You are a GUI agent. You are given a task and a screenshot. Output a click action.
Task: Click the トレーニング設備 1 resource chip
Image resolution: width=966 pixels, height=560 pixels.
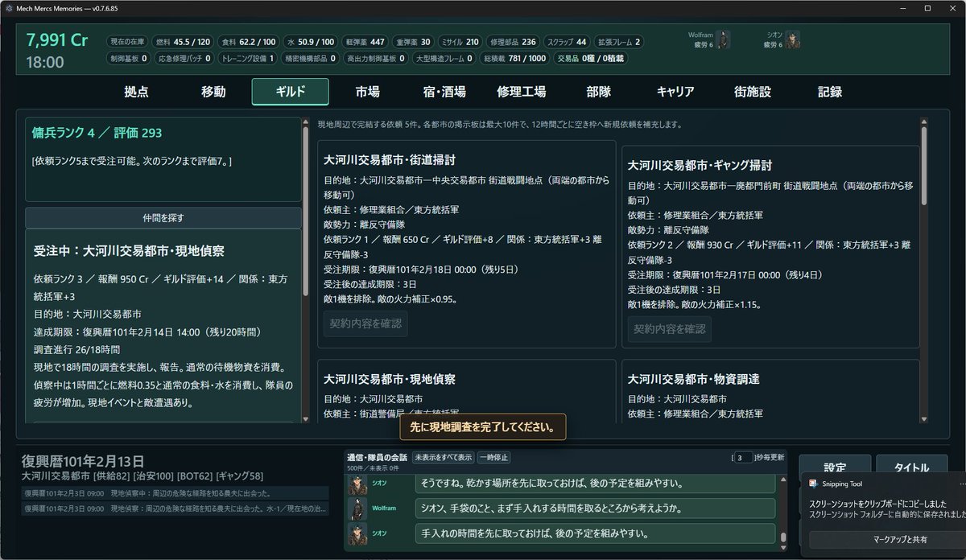(248, 58)
